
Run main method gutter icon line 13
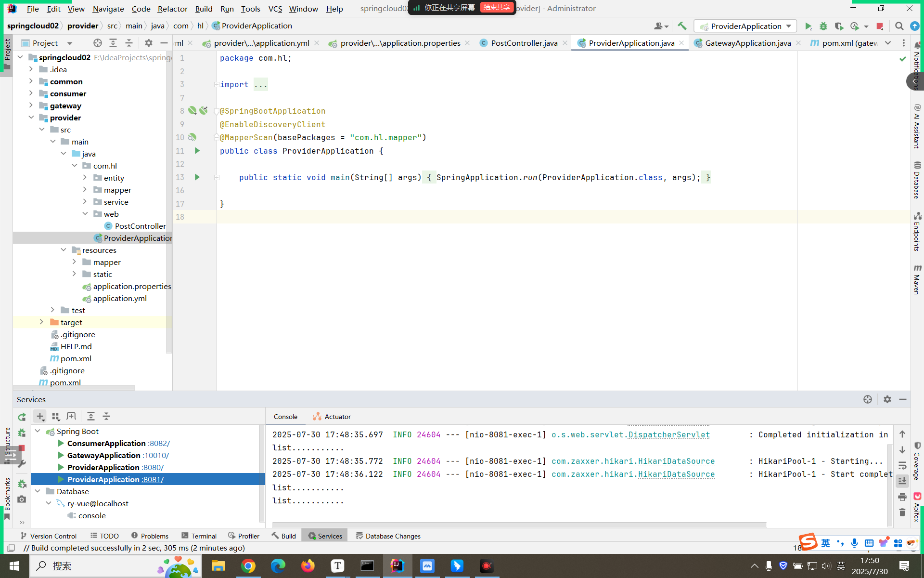click(197, 177)
